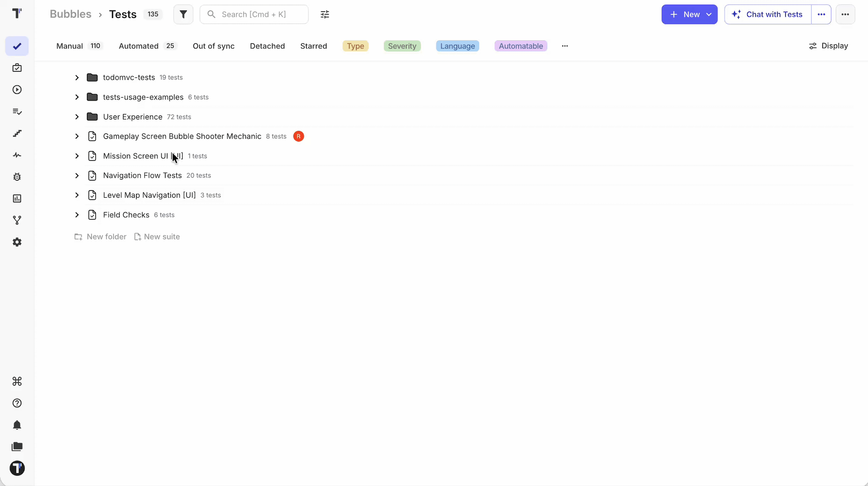This screenshot has height=486, width=868.
Task: Open the Display options
Action: click(828, 46)
